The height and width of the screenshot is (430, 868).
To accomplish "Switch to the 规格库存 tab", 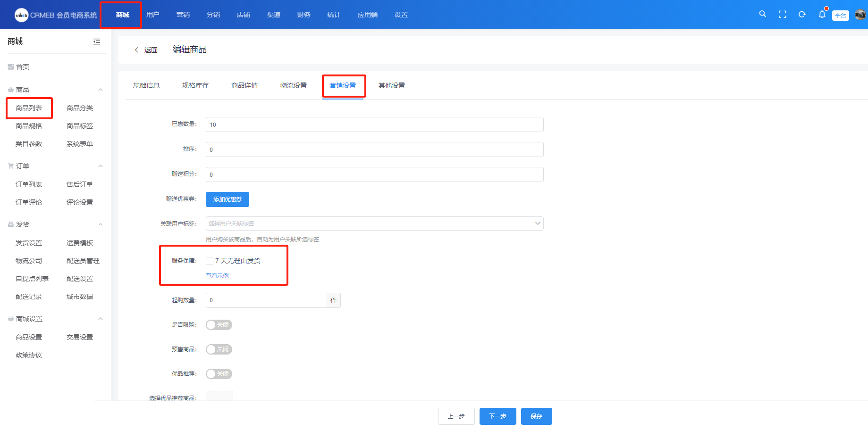I will click(195, 85).
